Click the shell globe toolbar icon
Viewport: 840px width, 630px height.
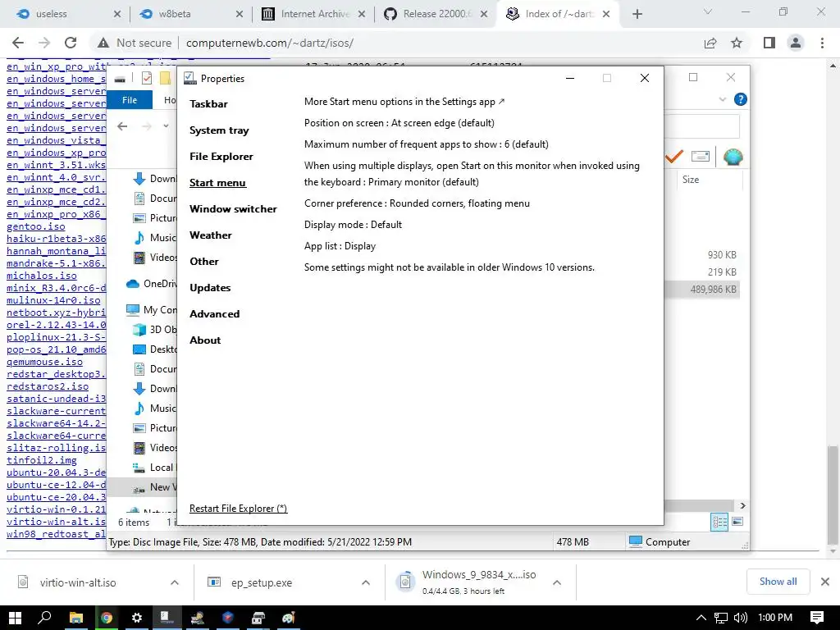click(733, 157)
